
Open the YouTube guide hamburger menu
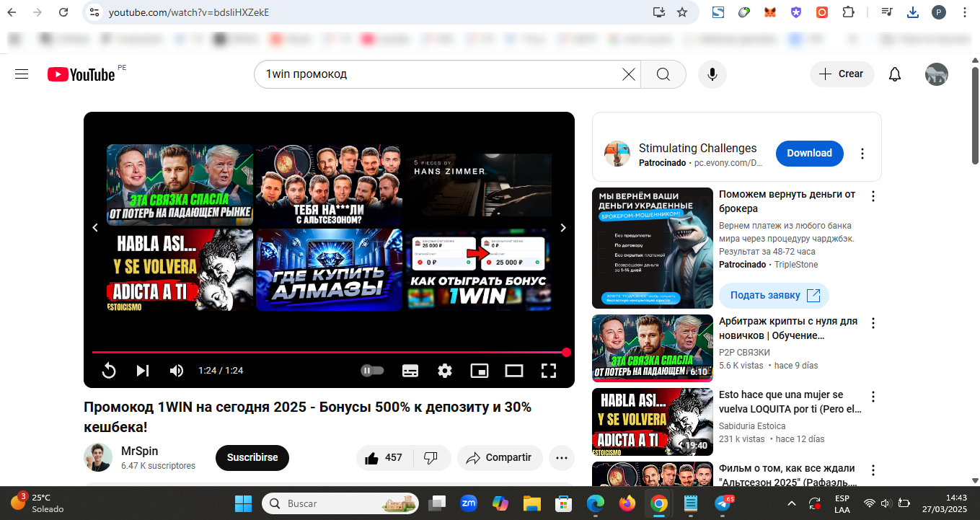(x=22, y=74)
